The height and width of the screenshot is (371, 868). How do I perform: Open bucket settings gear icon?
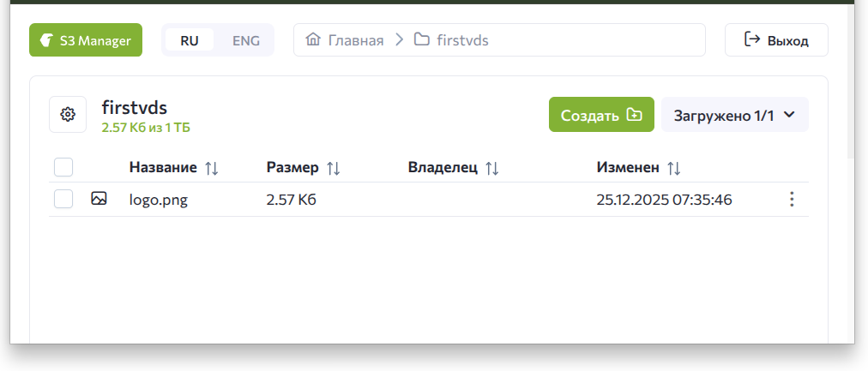(68, 114)
